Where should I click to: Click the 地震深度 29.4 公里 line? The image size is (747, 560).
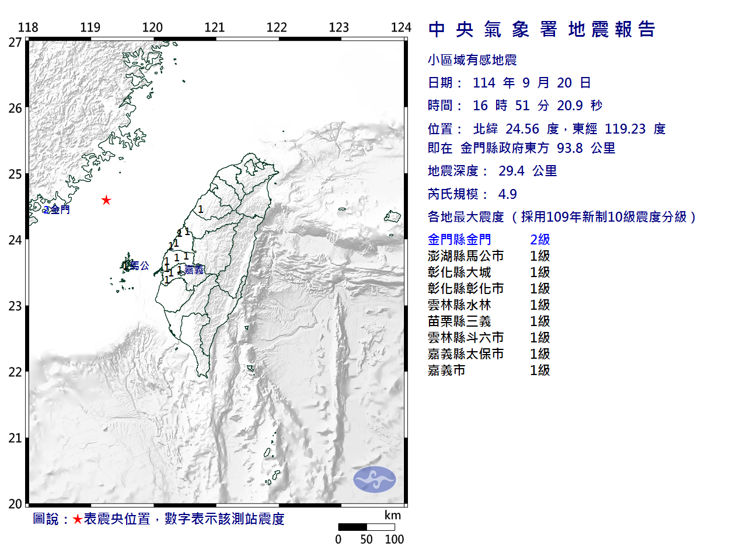pos(492,171)
